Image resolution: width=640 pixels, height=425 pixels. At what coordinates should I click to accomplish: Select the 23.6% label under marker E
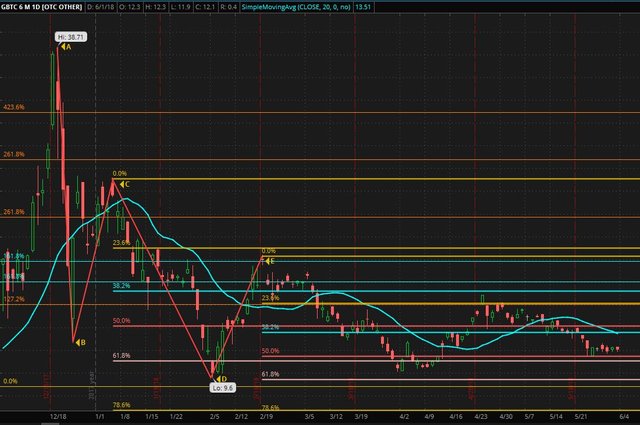(x=270, y=298)
